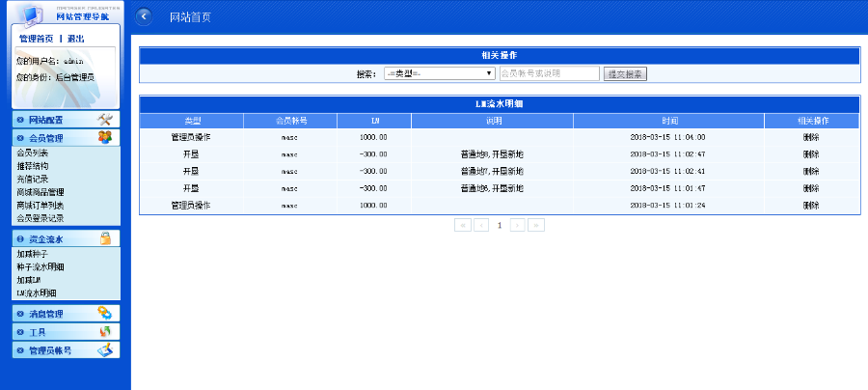Open 种子流水明细 in the sidebar
This screenshot has height=390, width=868.
tap(41, 267)
